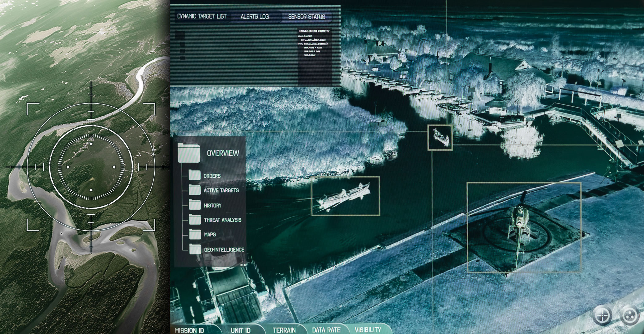This screenshot has width=644, height=334.
Task: Click the large Overview folder icon
Action: pyautogui.click(x=189, y=153)
